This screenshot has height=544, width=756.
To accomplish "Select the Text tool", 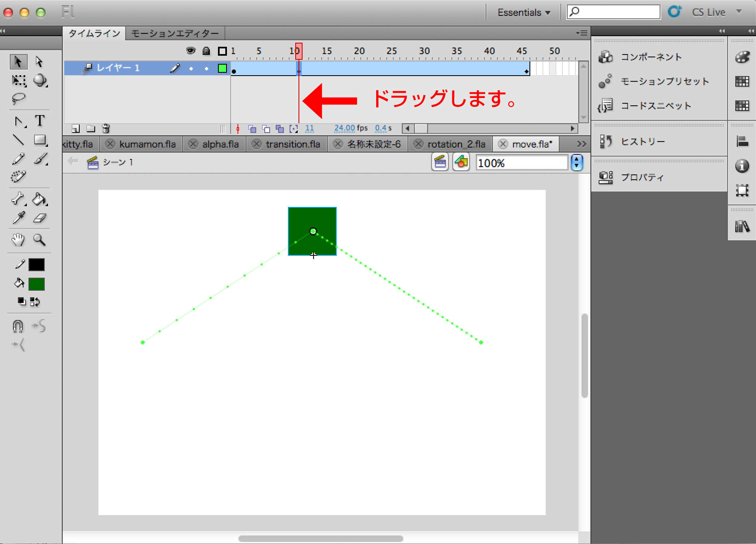I will (39, 121).
